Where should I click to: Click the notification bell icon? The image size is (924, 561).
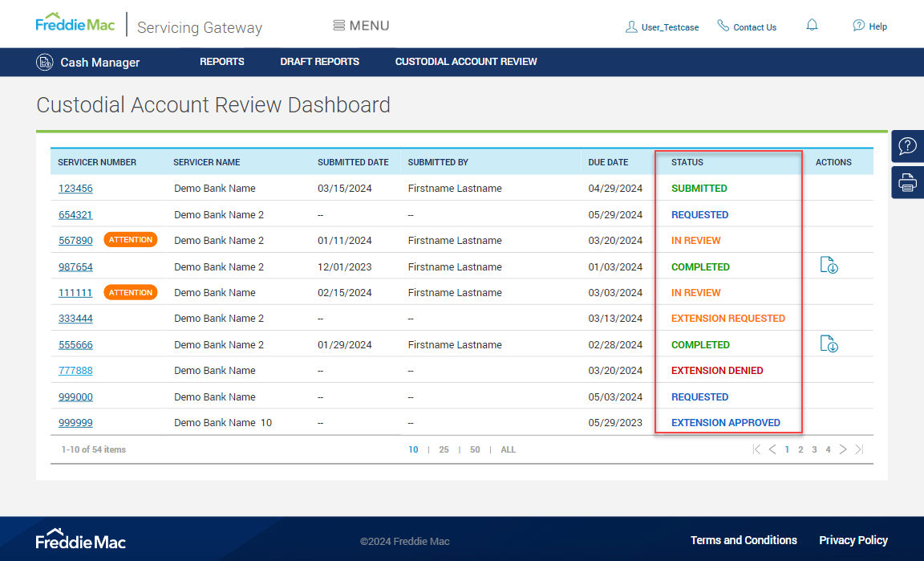[812, 25]
